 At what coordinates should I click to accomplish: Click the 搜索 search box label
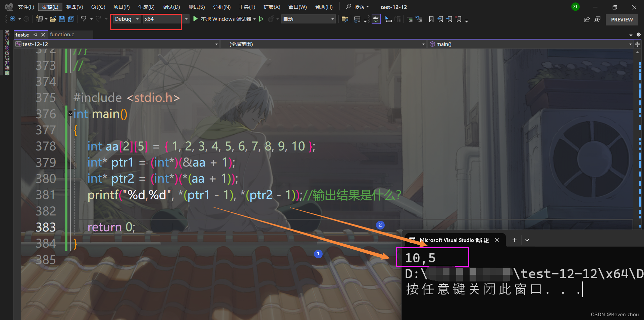click(x=359, y=7)
